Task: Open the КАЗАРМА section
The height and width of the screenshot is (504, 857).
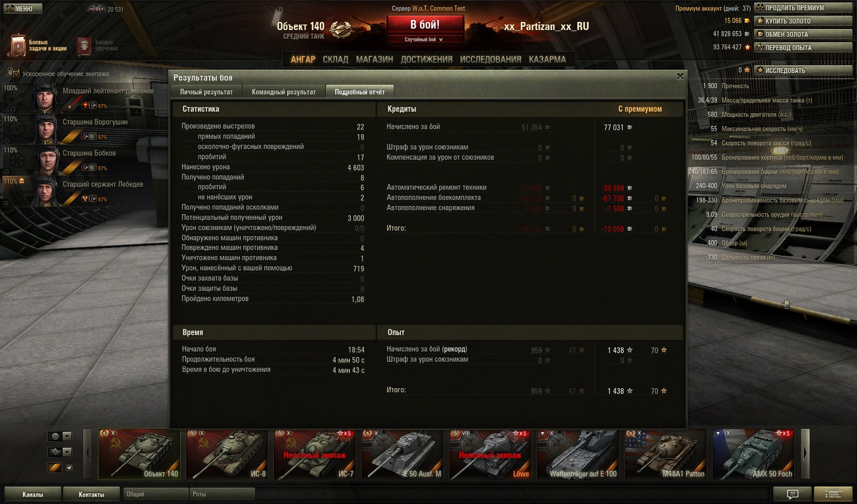Action: 547,59
